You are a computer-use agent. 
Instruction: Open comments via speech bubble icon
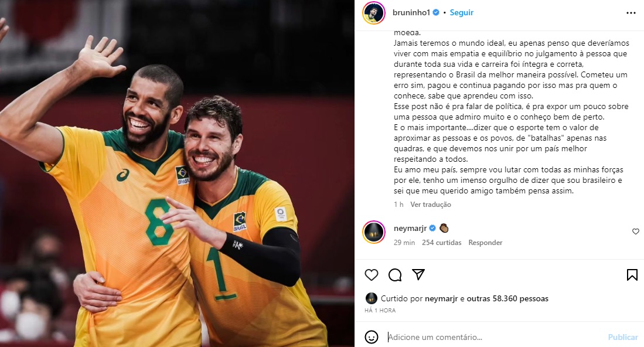tap(395, 275)
